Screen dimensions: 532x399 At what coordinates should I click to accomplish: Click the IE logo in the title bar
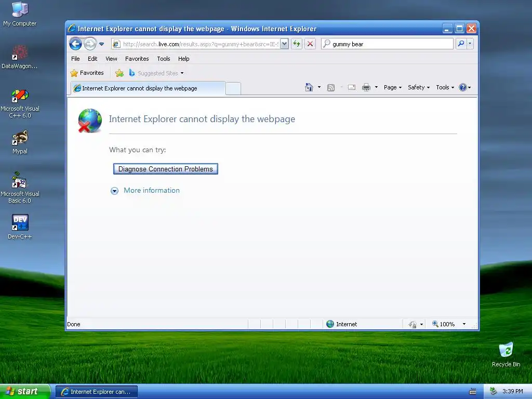pyautogui.click(x=72, y=28)
